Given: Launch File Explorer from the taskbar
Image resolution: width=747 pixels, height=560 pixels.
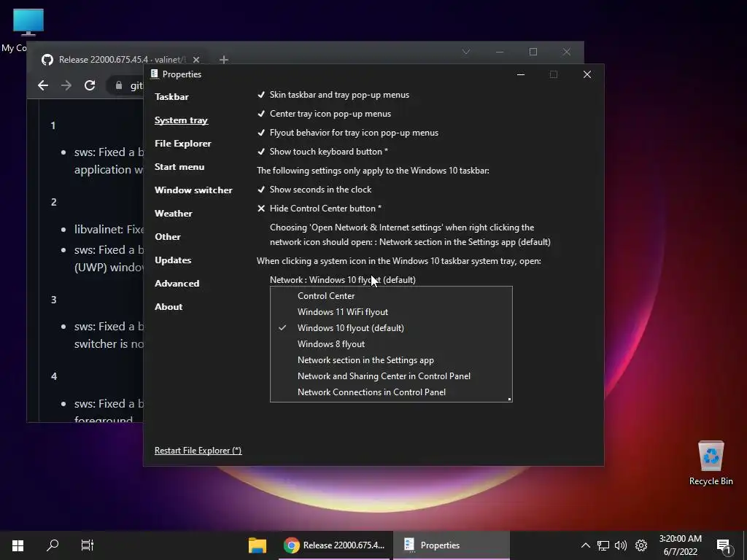Looking at the screenshot, I should [258, 545].
